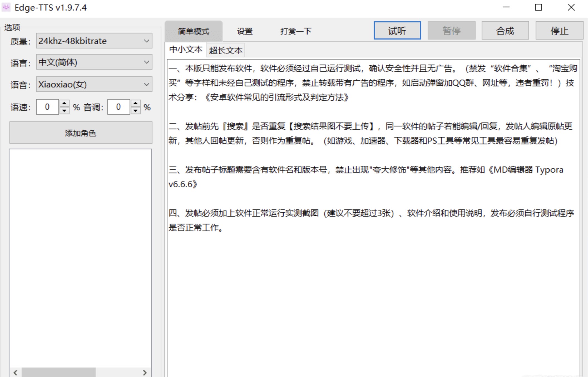This screenshot has width=588, height=377.
Task: Click the 添加角色 button
Action: (81, 133)
